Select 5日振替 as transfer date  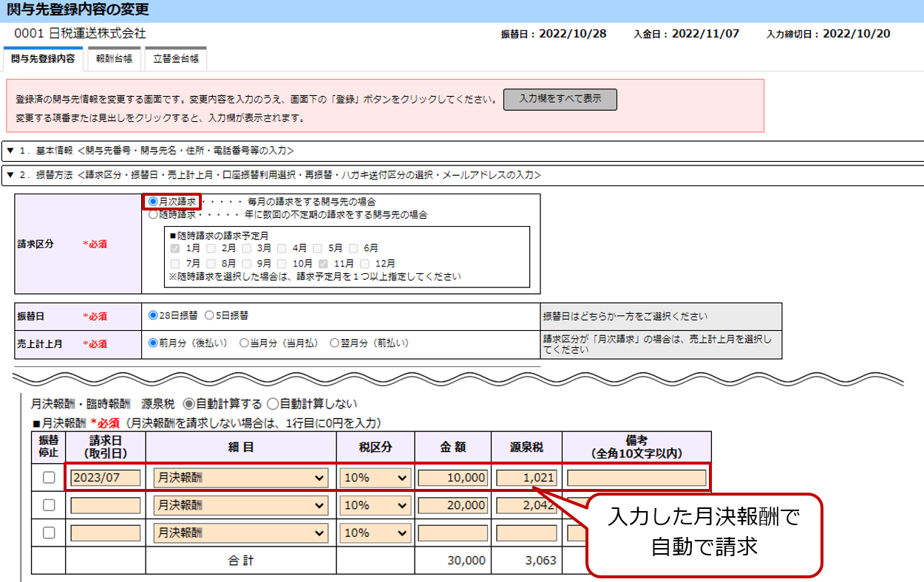pos(209,315)
